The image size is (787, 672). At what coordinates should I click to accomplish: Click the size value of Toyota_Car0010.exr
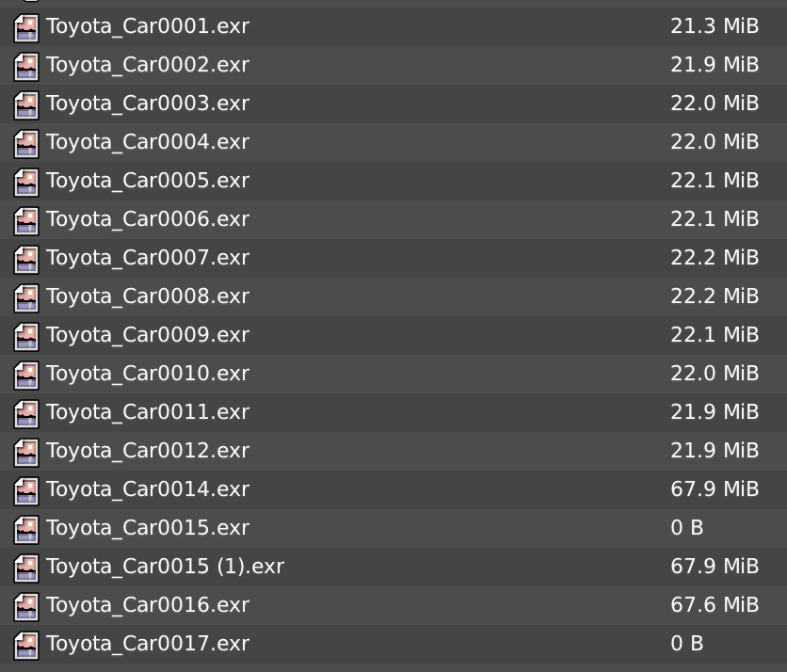[715, 374]
